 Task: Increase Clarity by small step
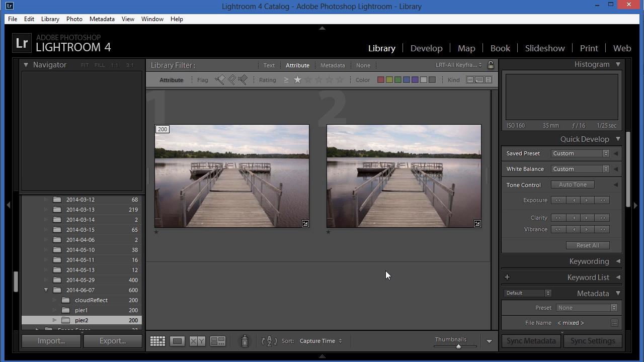587,218
